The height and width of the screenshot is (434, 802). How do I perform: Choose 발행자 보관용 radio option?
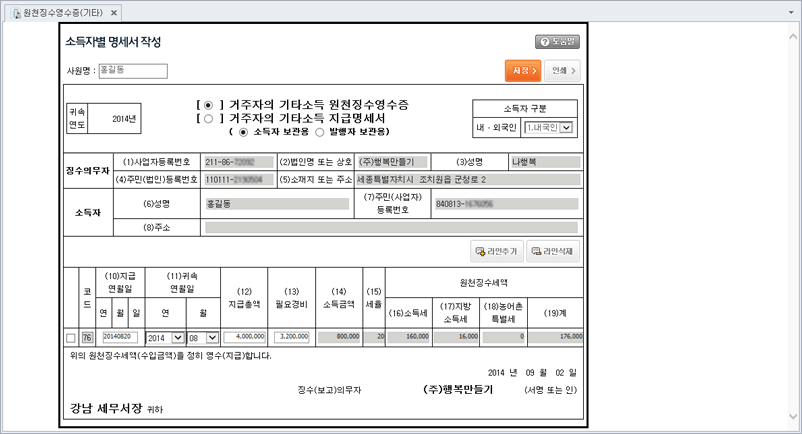[x=320, y=132]
